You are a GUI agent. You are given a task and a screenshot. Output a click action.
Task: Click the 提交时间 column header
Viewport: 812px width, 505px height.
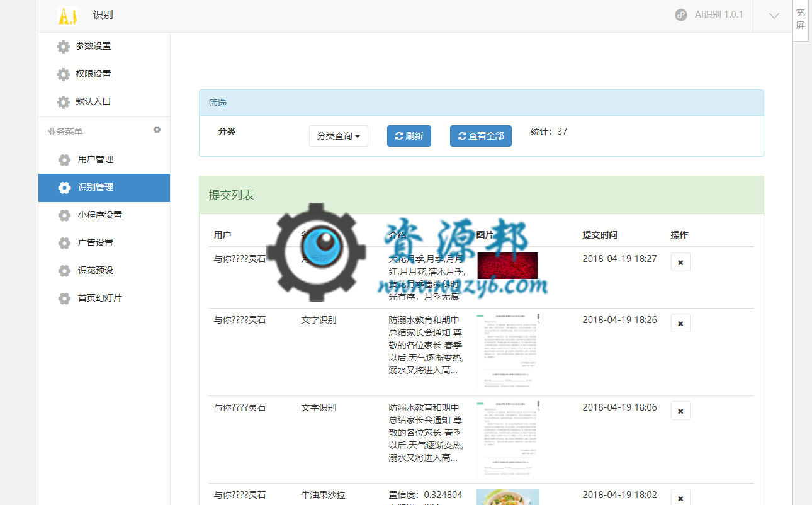click(600, 235)
